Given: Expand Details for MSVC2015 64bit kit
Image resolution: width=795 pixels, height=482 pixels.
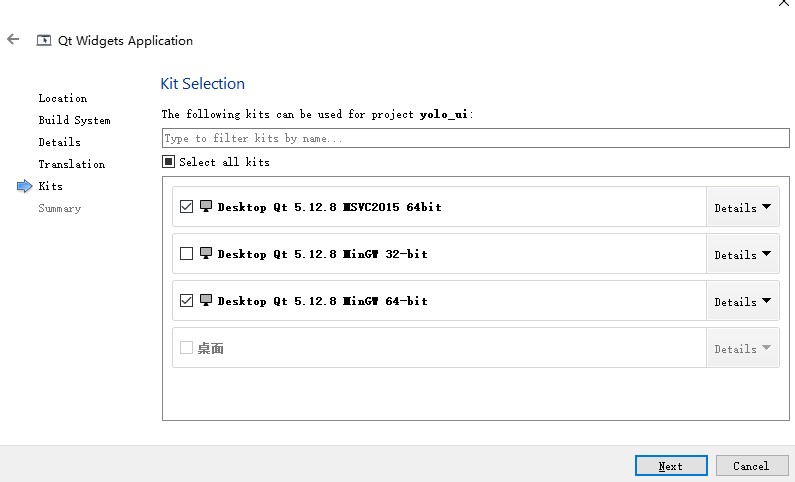Looking at the screenshot, I should coord(742,208).
